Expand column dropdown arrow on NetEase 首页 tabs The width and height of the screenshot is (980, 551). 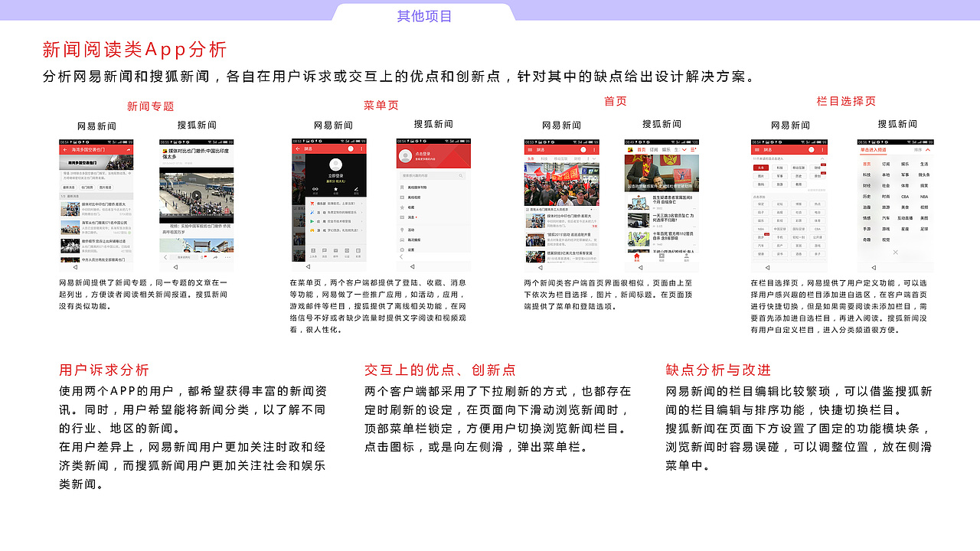click(594, 158)
